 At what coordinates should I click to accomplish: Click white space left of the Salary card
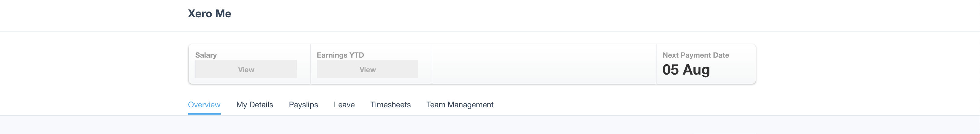pyautogui.click(x=95, y=64)
